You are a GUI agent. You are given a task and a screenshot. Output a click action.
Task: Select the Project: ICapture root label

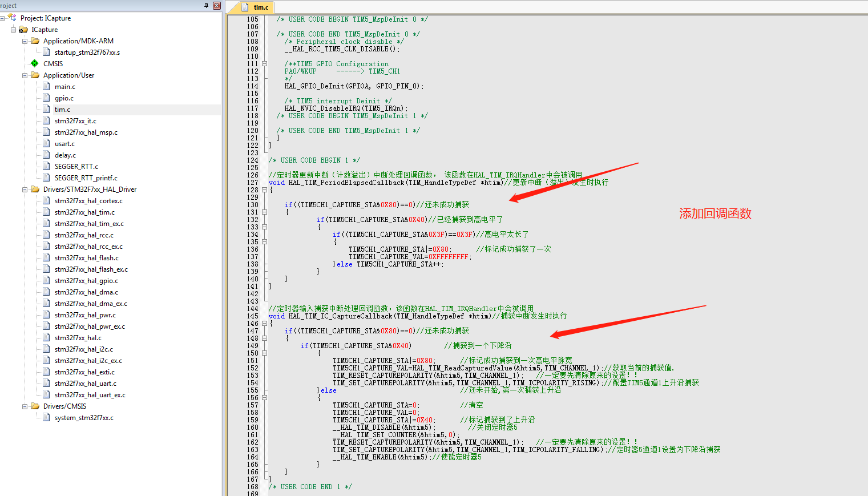coord(46,18)
